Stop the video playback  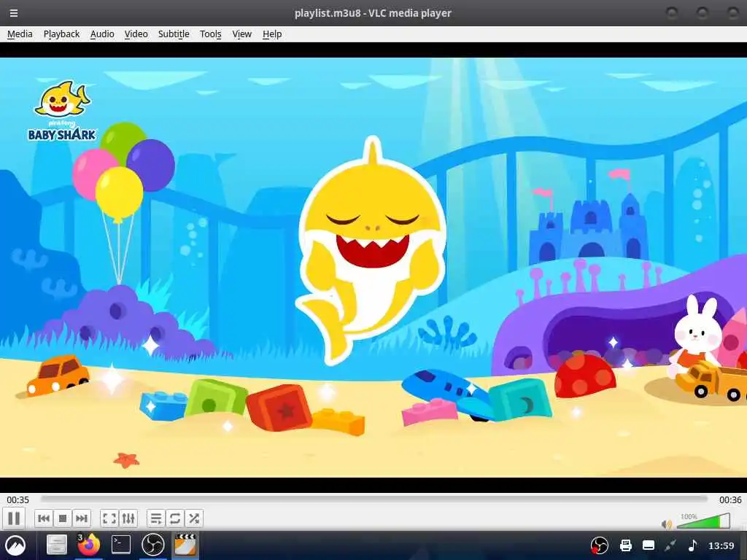[63, 518]
